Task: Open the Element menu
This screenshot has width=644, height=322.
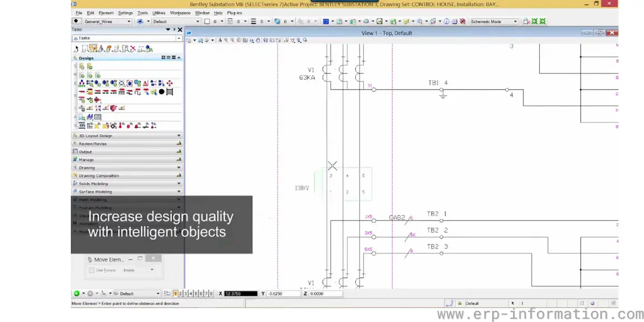Action: pyautogui.click(x=106, y=12)
